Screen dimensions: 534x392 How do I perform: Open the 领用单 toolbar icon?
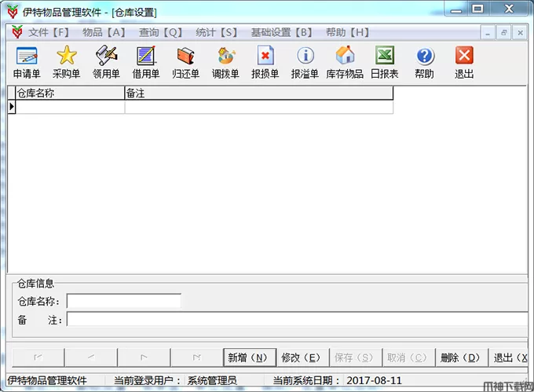[106, 62]
